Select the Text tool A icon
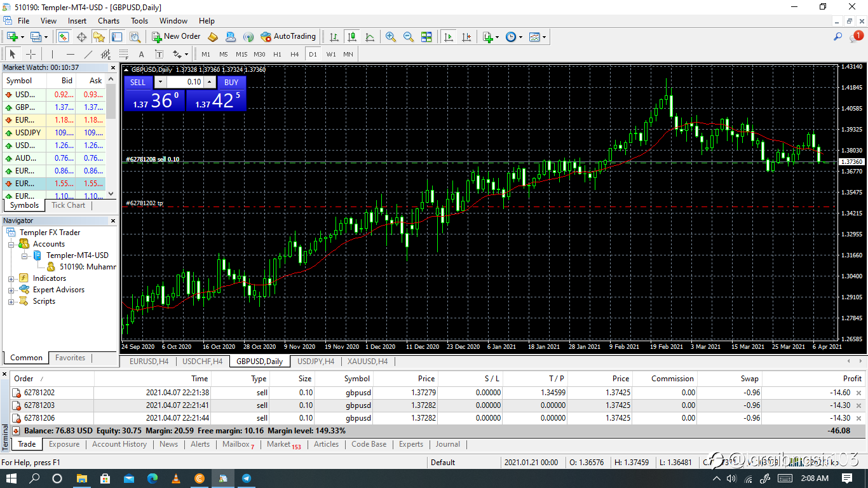868x488 pixels. point(141,54)
